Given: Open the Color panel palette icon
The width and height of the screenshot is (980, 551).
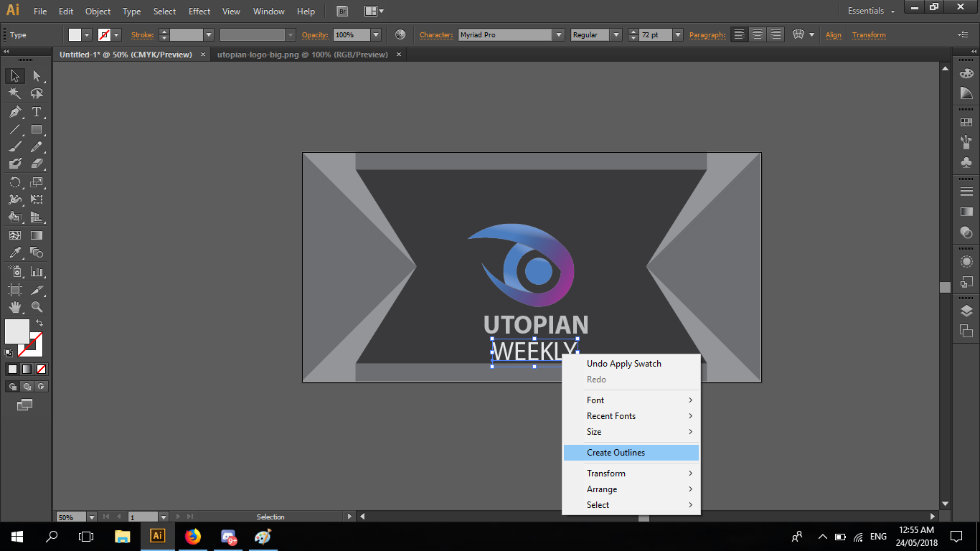Looking at the screenshot, I should 966,74.
